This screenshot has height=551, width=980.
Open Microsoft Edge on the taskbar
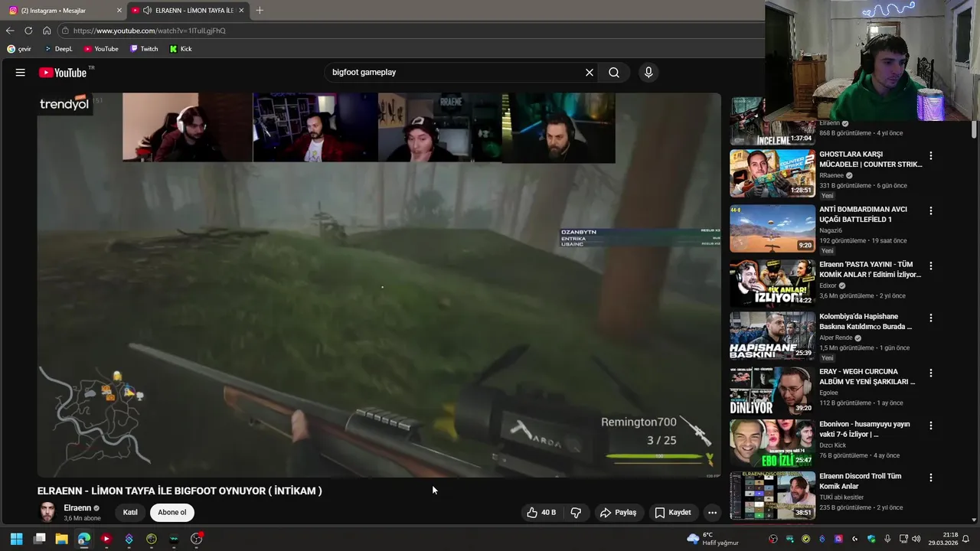pyautogui.click(x=84, y=539)
